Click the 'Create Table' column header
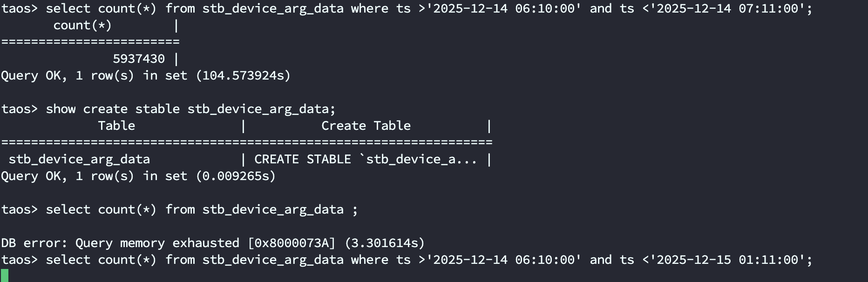The width and height of the screenshot is (868, 282). 366,126
